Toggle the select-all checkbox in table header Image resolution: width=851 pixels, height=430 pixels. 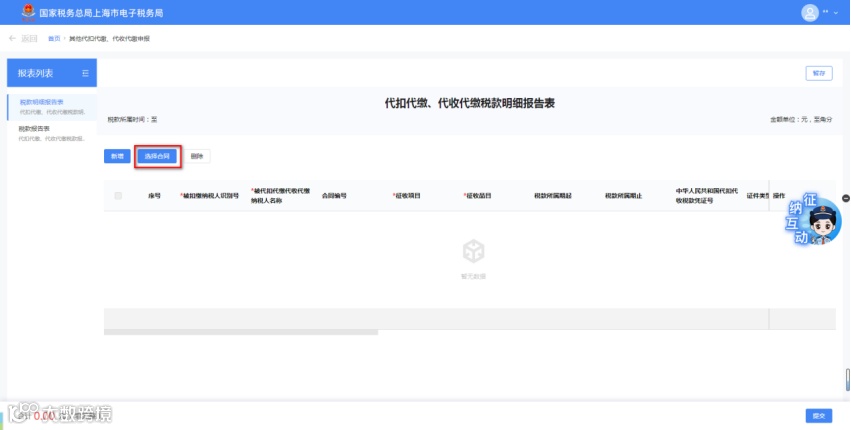click(118, 195)
